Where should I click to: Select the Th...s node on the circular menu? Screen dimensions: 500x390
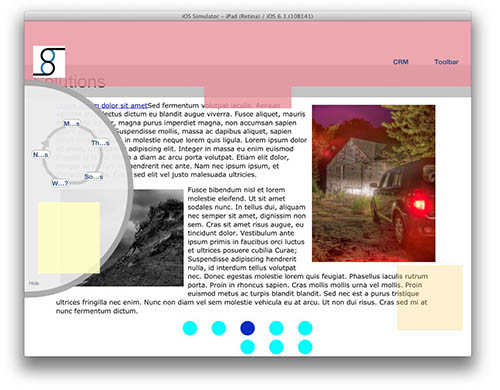[100, 143]
